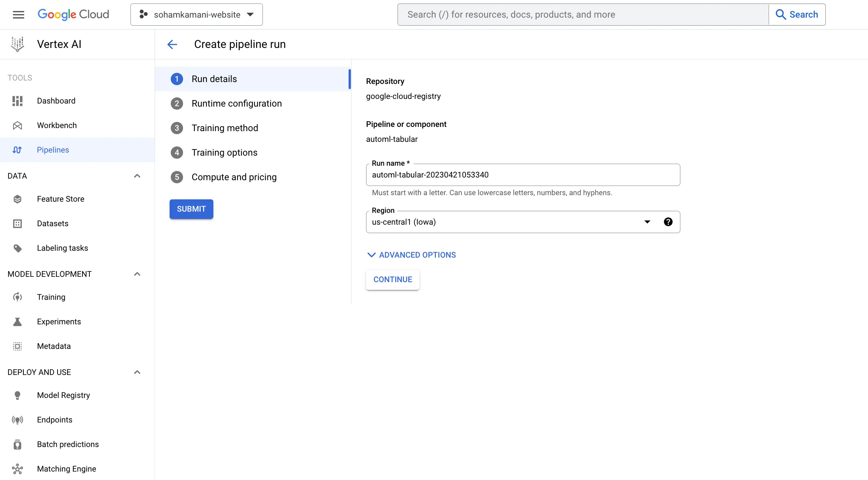868x480 pixels.
Task: Click the Workbench icon in sidebar
Action: [18, 125]
